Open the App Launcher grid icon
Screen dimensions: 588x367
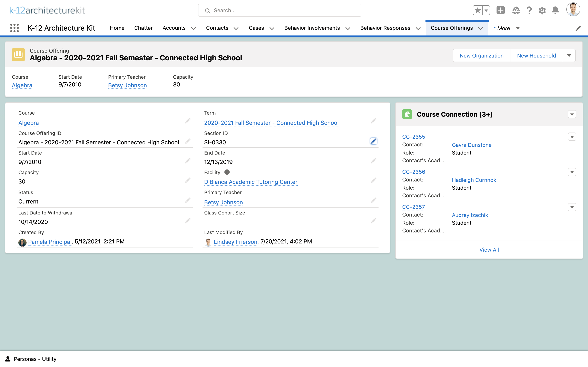(x=14, y=28)
